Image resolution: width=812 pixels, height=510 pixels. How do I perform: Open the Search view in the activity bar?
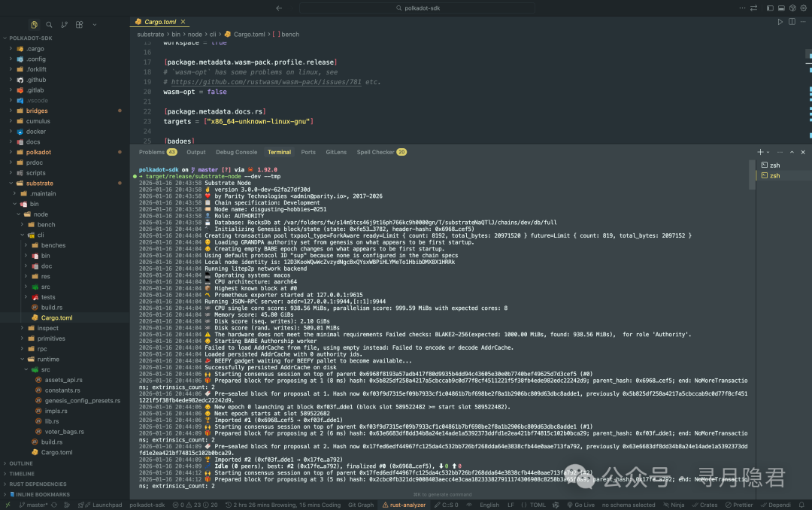pos(49,24)
